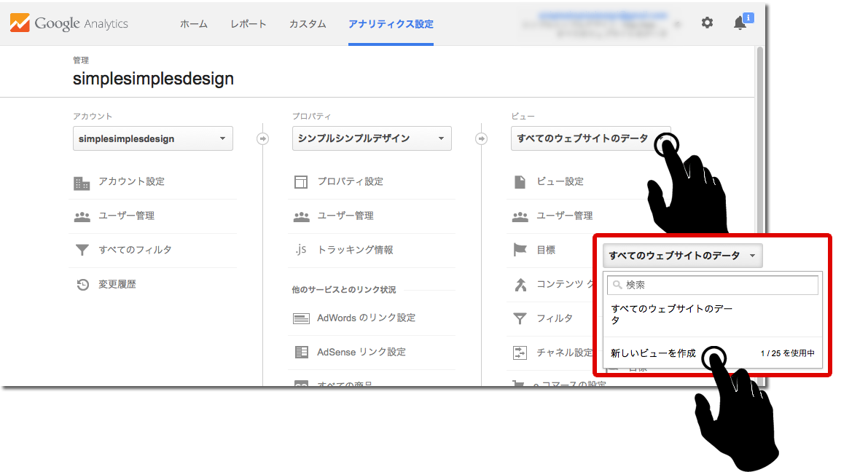This screenshot has height=472, width=868.
Task: Click the アカウント設定 building icon
Action: tap(82, 182)
